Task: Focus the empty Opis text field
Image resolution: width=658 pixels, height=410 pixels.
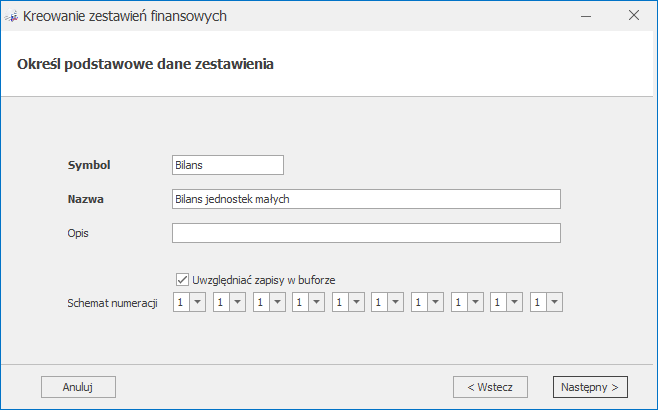Action: point(366,233)
